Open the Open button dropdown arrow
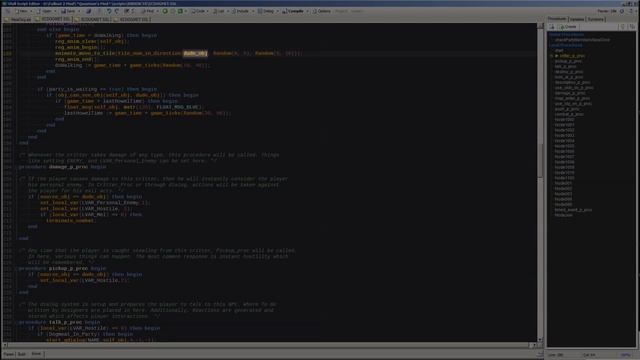Image resolution: width=640 pixels, height=360 pixels. tap(55, 11)
